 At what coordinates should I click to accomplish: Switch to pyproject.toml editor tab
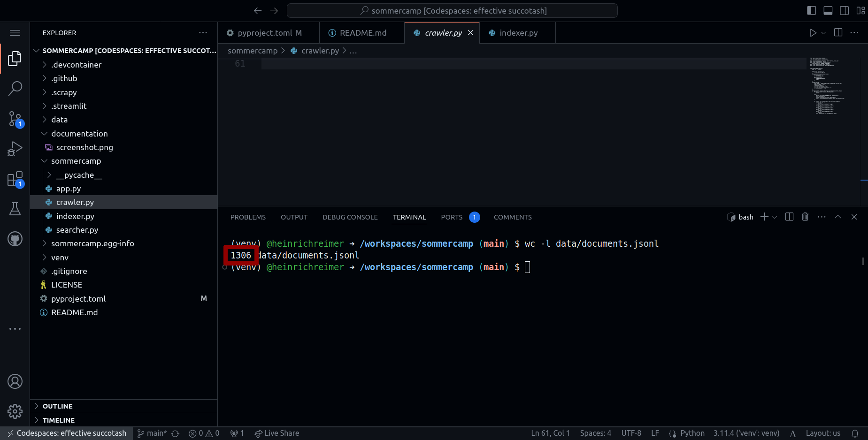pyautogui.click(x=269, y=33)
